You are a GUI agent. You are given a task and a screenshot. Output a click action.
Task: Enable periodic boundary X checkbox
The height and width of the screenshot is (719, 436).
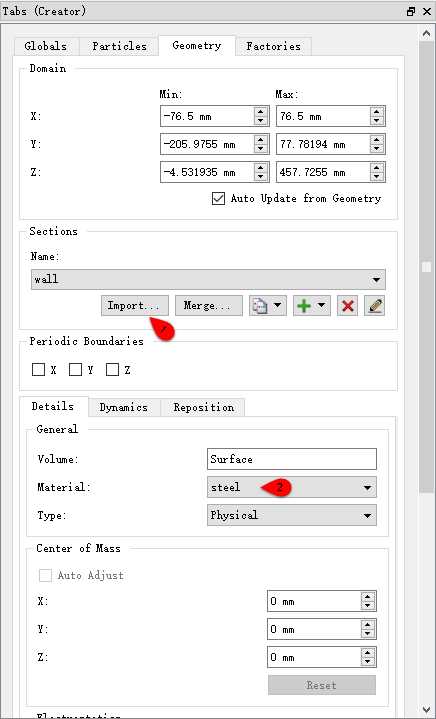pyautogui.click(x=38, y=370)
